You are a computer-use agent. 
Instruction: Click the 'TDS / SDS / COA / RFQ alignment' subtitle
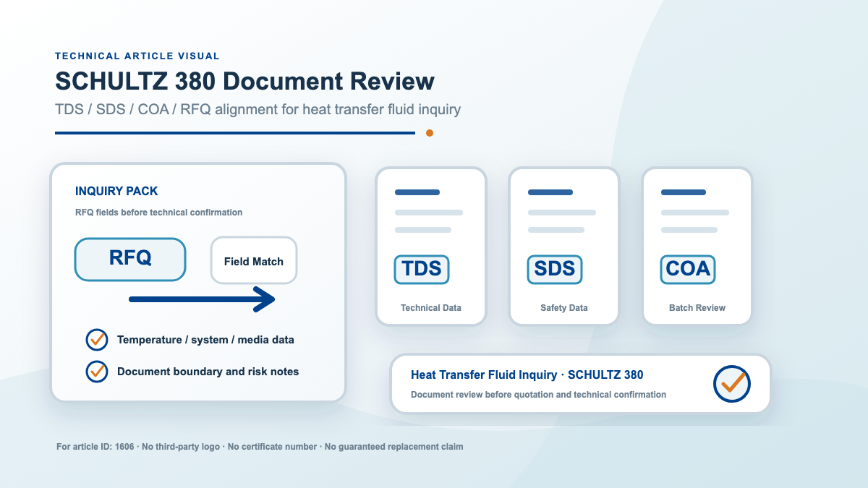click(258, 110)
